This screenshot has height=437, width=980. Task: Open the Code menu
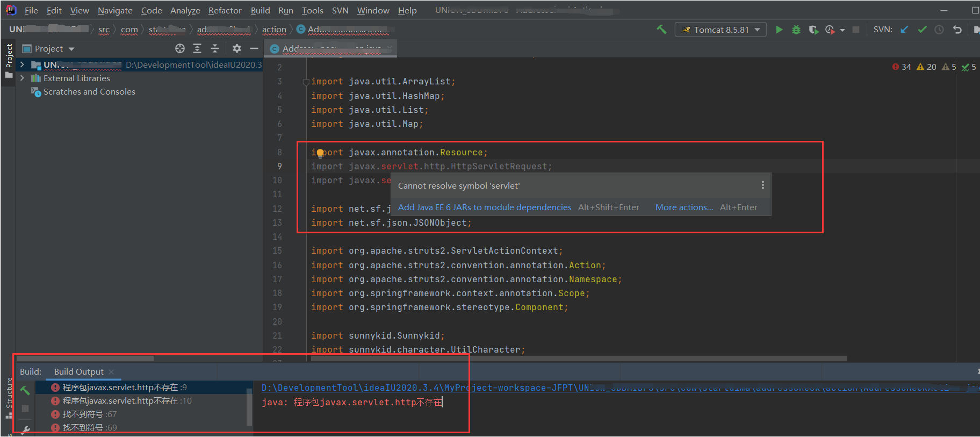coord(152,10)
